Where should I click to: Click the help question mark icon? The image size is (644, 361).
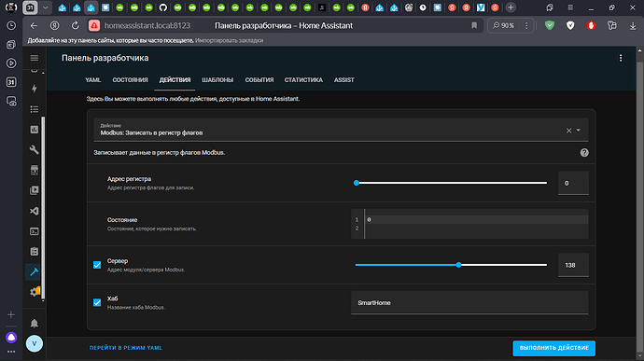(x=584, y=153)
